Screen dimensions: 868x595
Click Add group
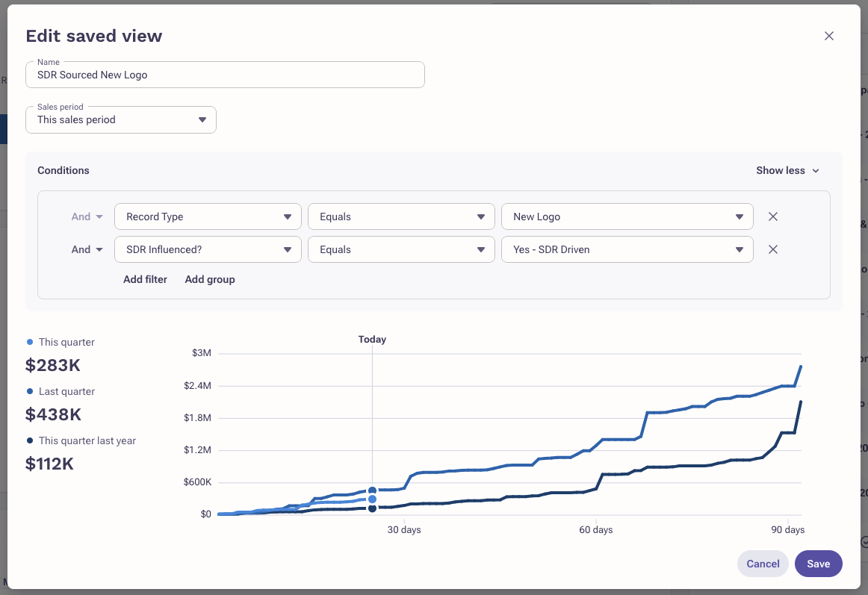tap(210, 279)
